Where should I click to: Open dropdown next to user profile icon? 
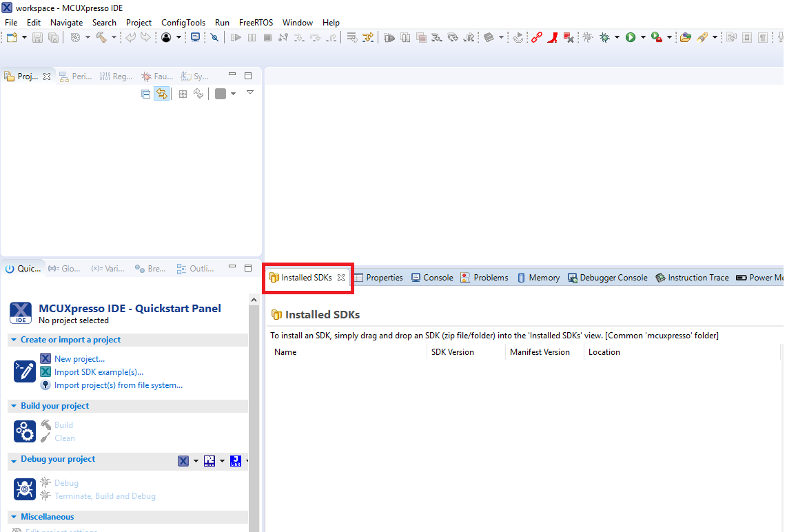coord(178,37)
